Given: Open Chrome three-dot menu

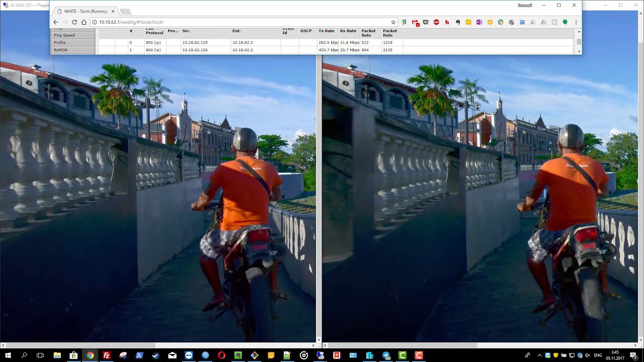Looking at the screenshot, I should click(x=576, y=22).
